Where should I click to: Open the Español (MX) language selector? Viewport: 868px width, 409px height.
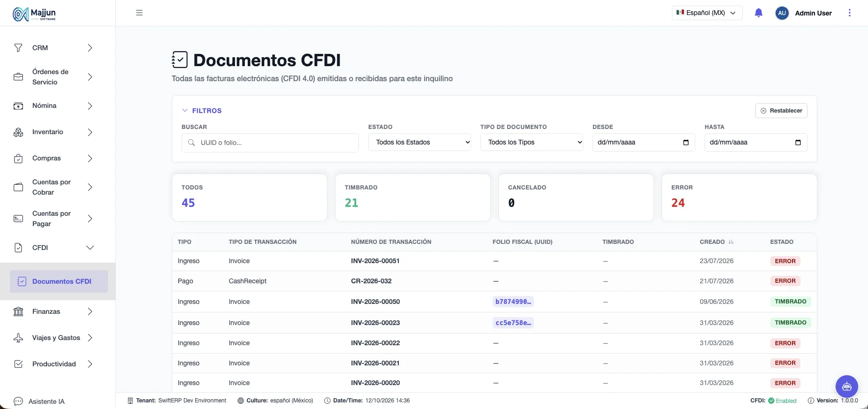(707, 13)
